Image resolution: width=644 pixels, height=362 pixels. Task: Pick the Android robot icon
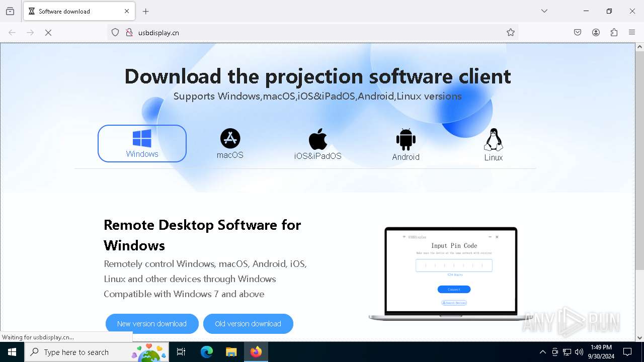[406, 139]
